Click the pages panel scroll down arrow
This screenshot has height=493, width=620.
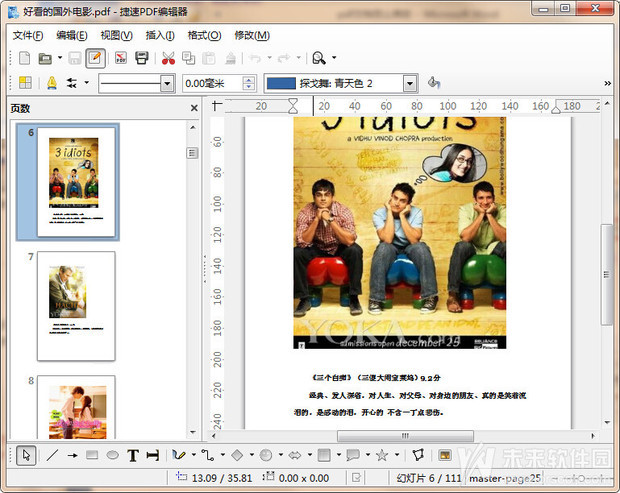193,432
